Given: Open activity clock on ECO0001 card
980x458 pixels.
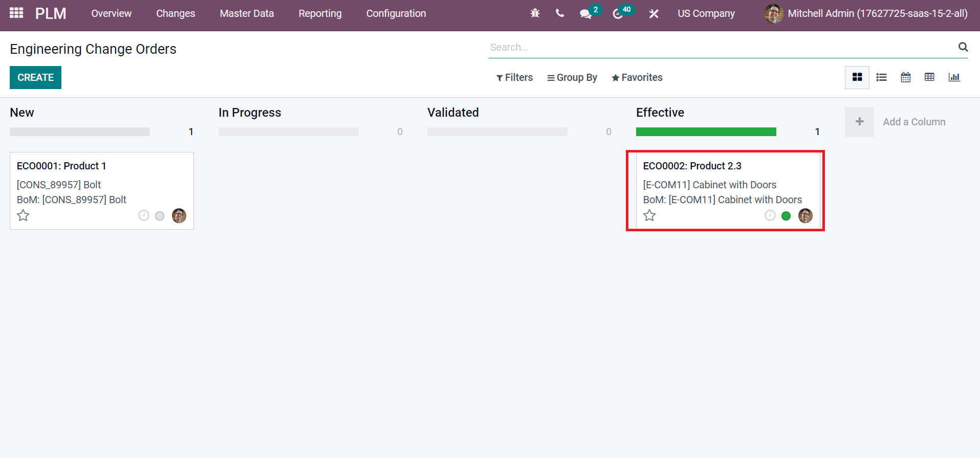Looking at the screenshot, I should click(144, 215).
